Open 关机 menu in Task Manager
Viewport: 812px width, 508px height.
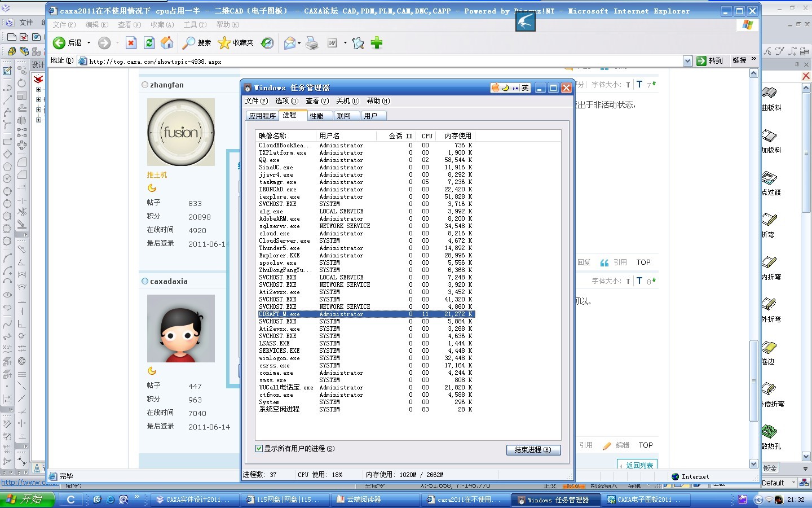click(x=347, y=101)
